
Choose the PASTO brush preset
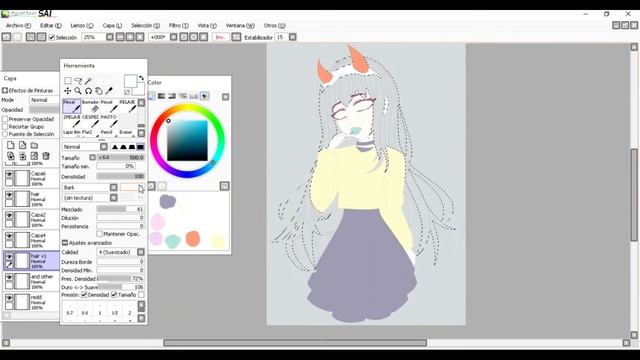pyautogui.click(x=109, y=121)
